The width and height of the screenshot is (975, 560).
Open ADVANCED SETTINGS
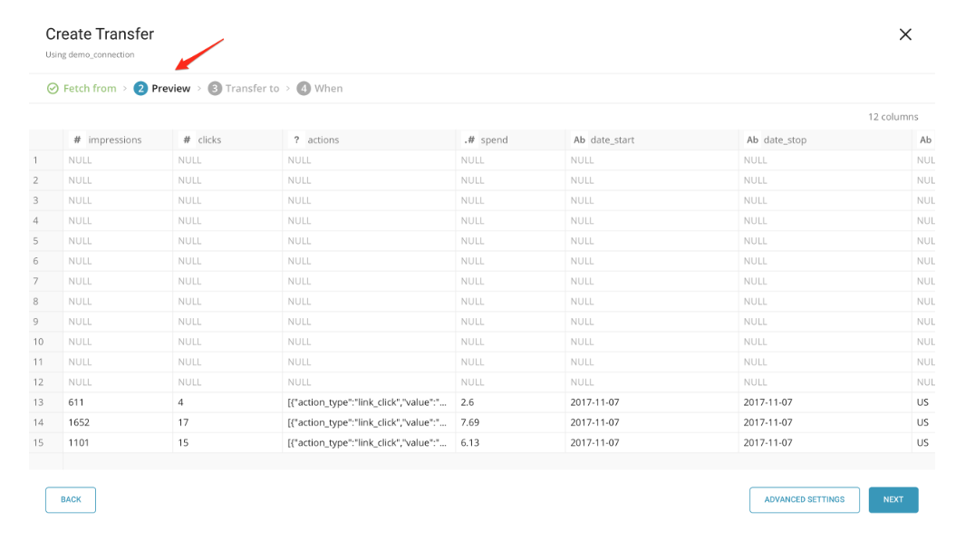804,499
